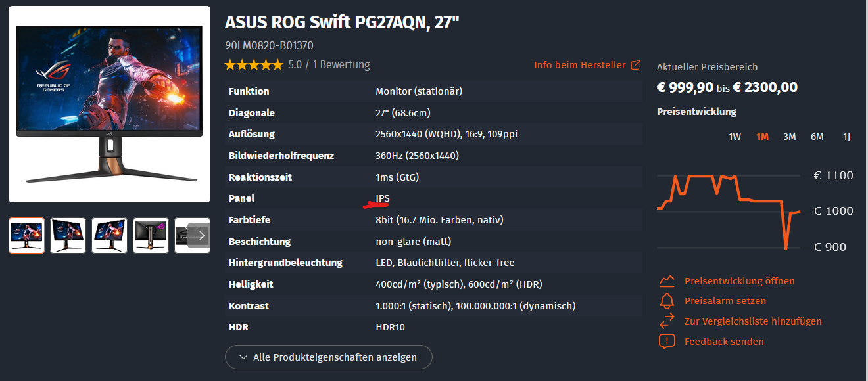This screenshot has width=868, height=381.
Task: Click the upper price € 2300,00
Action: (x=765, y=87)
